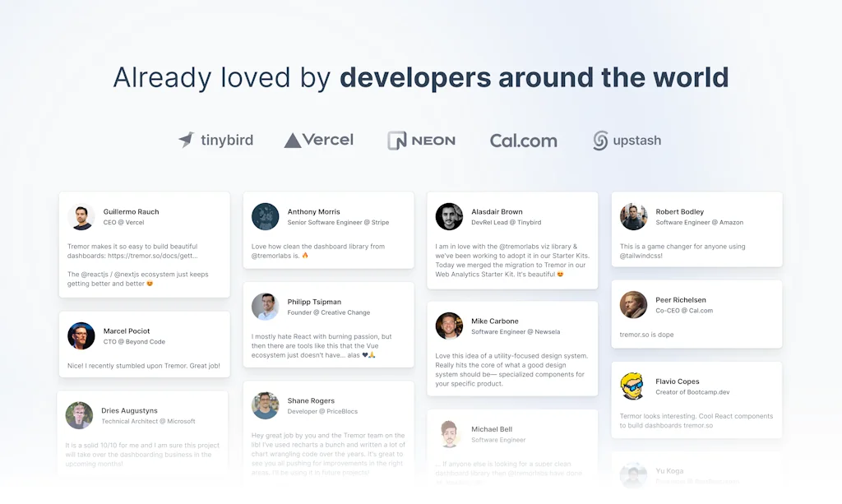842x504 pixels.
Task: Click Dries Augustyns' avatar photo
Action: (x=79, y=415)
